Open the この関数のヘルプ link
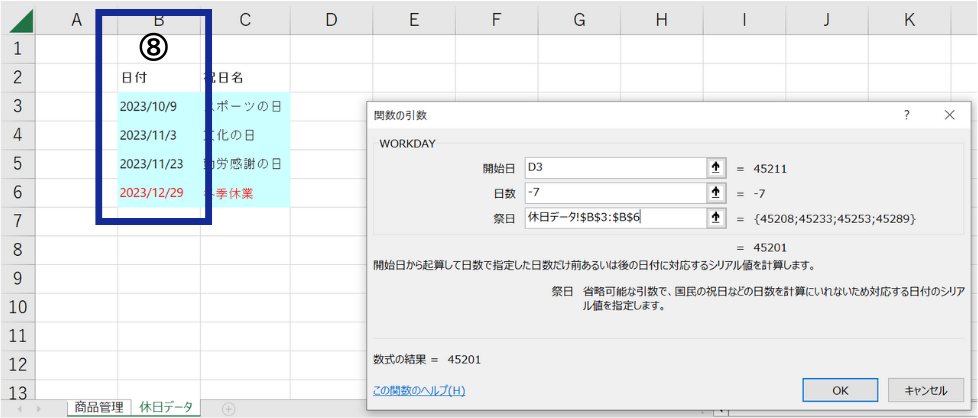 coord(419,390)
